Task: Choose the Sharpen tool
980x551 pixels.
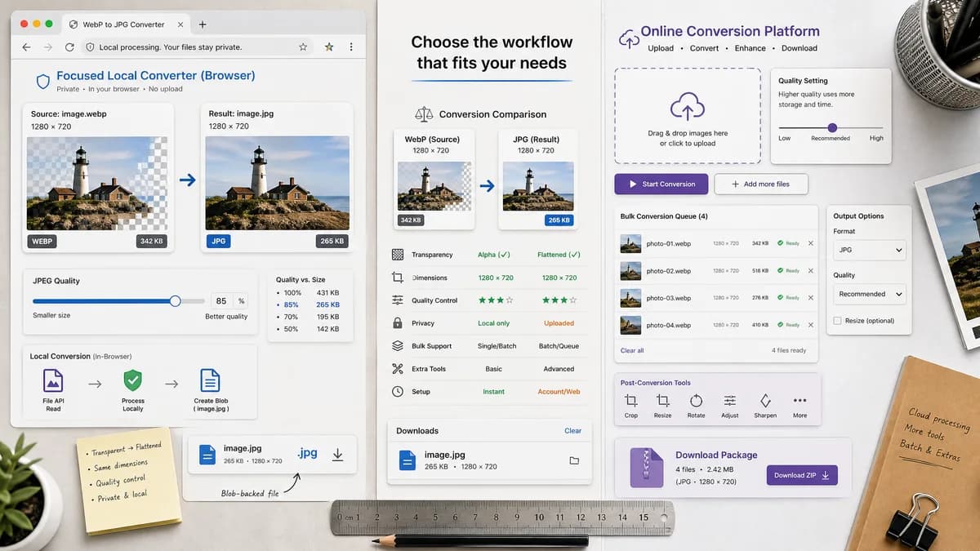Action: click(x=765, y=401)
